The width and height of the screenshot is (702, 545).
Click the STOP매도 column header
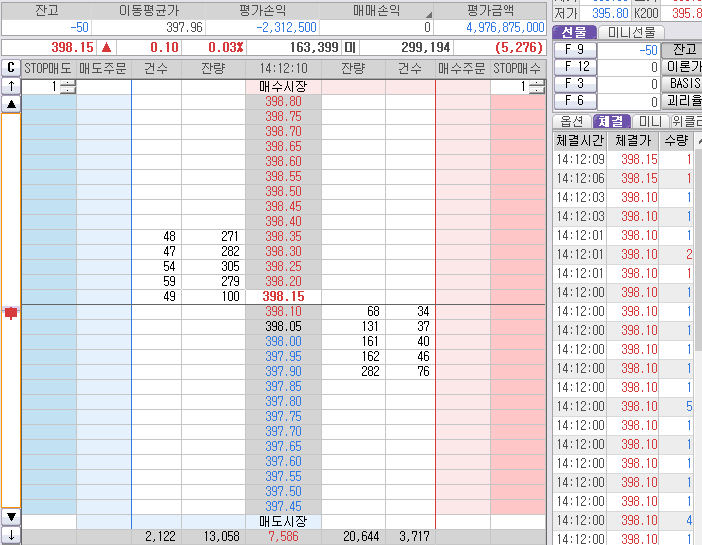coord(49,68)
